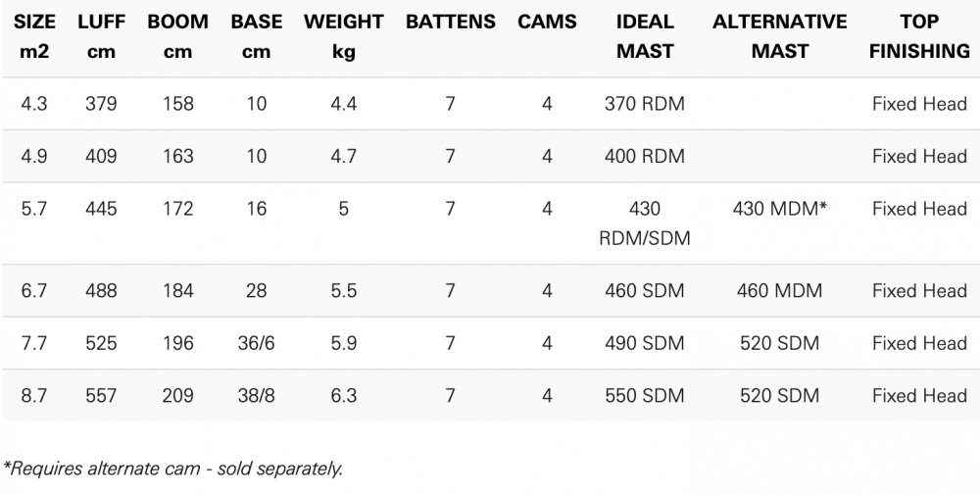Click the SIZE m2 column header

tap(34, 36)
